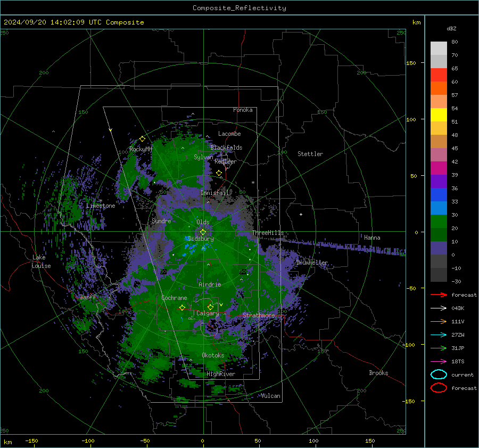The width and height of the screenshot is (479, 448).
Task: Click the yellow diamond marker above RockyMH
Action: click(142, 139)
